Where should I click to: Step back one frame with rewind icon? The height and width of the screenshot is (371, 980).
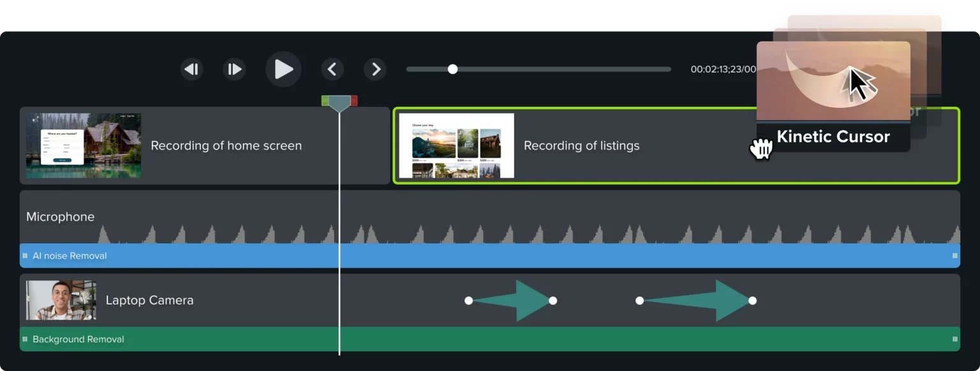pos(191,69)
